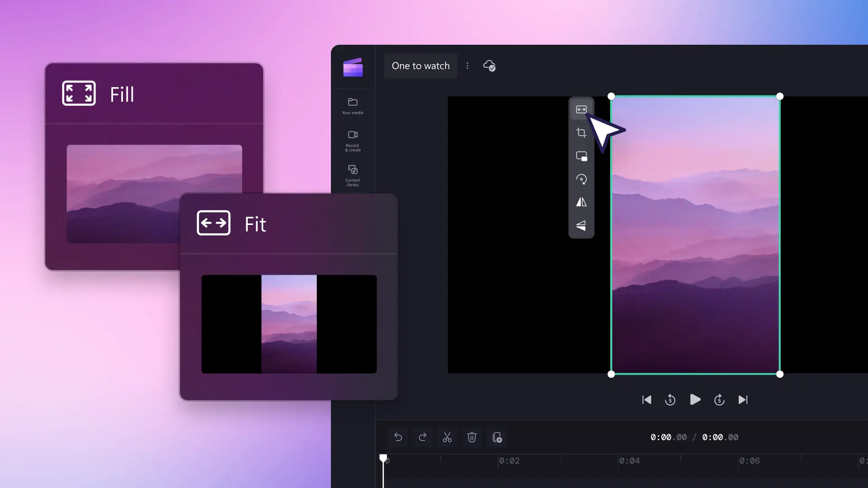This screenshot has width=868, height=488.
Task: Expand the three-dot project menu
Action: pyautogui.click(x=467, y=66)
